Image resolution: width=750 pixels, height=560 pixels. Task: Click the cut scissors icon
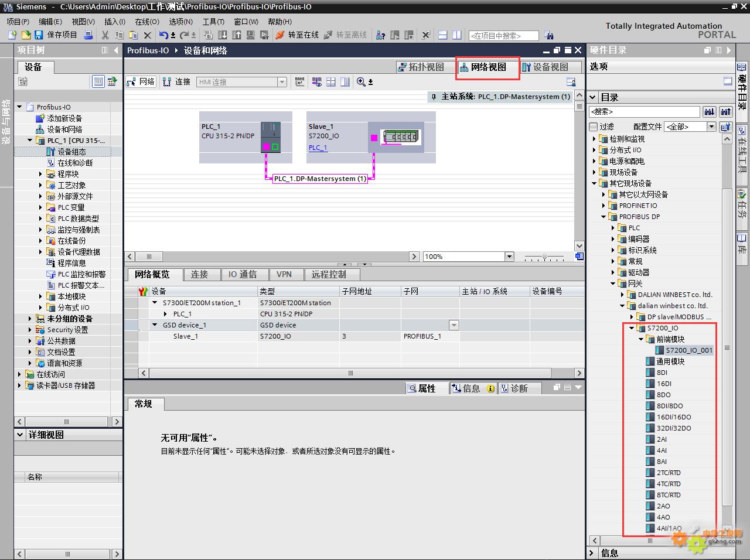[105, 35]
